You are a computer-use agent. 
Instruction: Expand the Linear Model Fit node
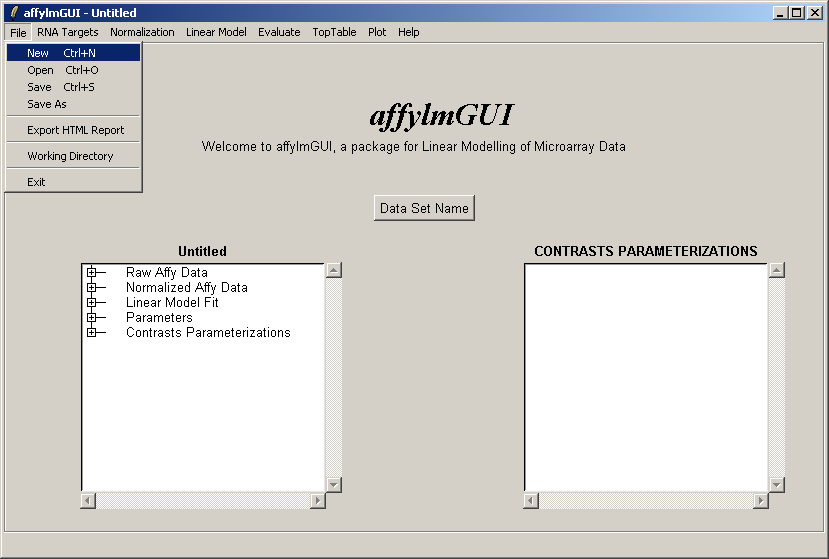click(92, 302)
